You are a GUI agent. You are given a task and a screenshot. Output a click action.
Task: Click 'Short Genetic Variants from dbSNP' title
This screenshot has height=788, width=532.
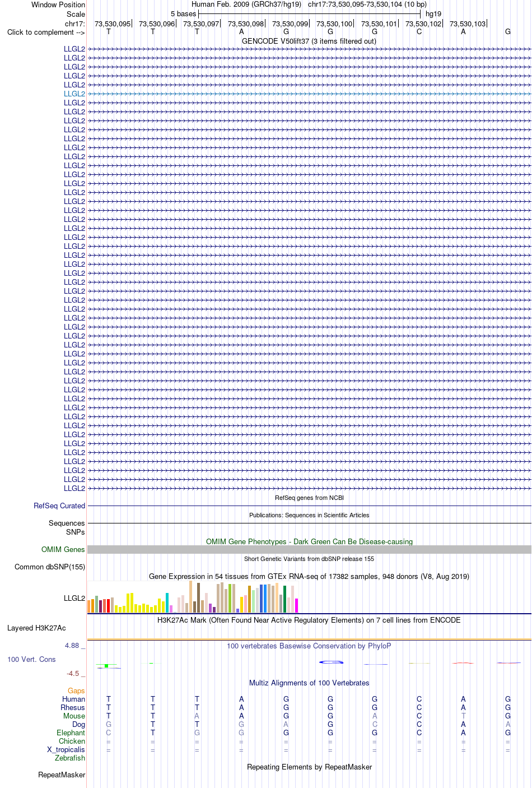[309, 559]
